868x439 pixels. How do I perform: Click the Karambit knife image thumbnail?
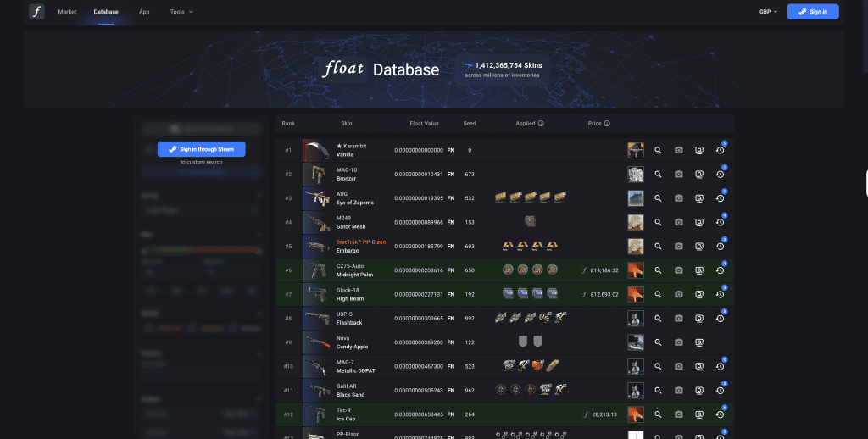click(x=317, y=150)
